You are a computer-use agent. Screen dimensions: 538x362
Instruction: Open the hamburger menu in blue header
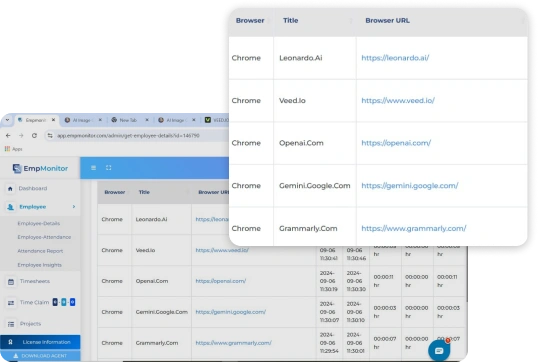click(93, 168)
